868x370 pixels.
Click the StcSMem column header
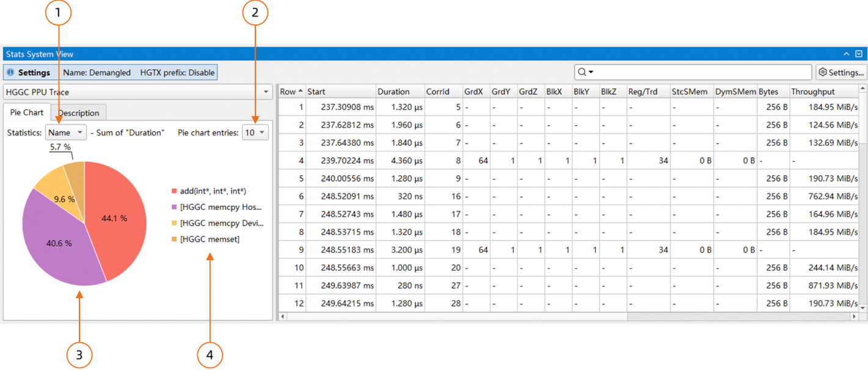(692, 92)
